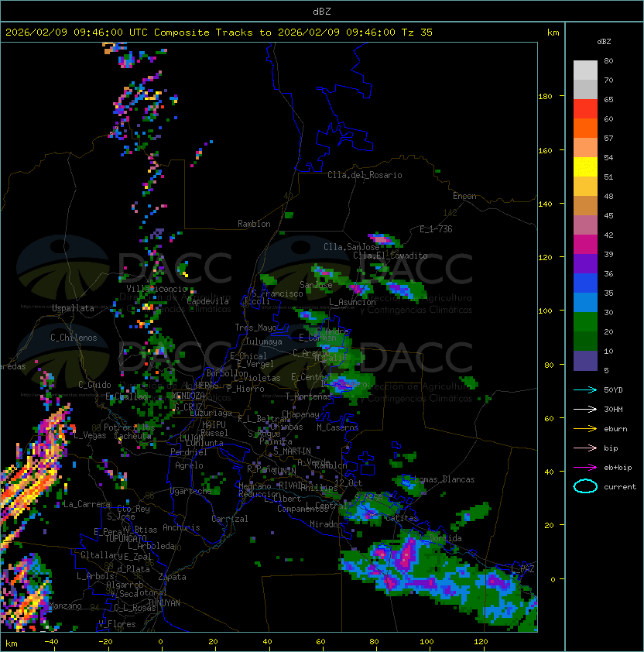Click the light blue 35-30 dBZ swatch
Image resolution: width=644 pixels, height=652 pixels.
click(x=585, y=303)
